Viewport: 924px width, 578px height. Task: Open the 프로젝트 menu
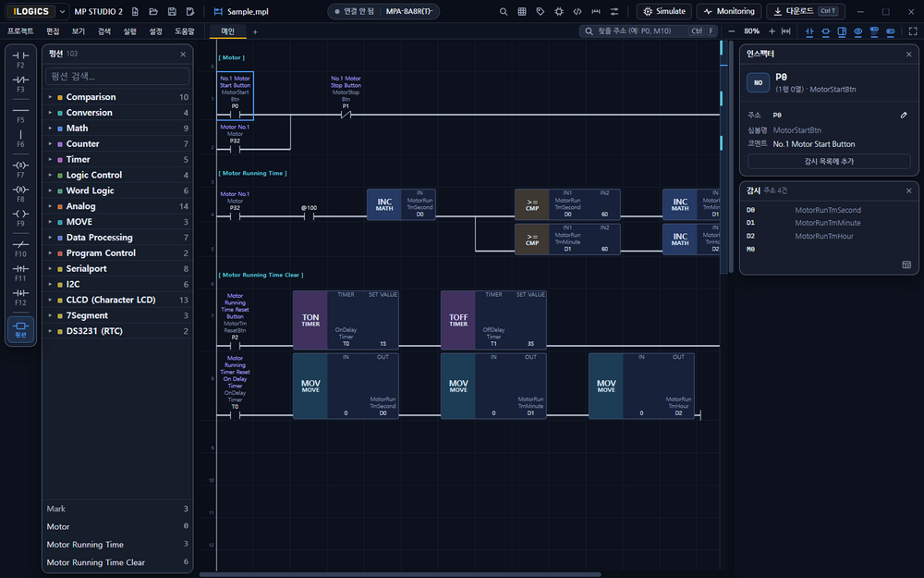[20, 31]
